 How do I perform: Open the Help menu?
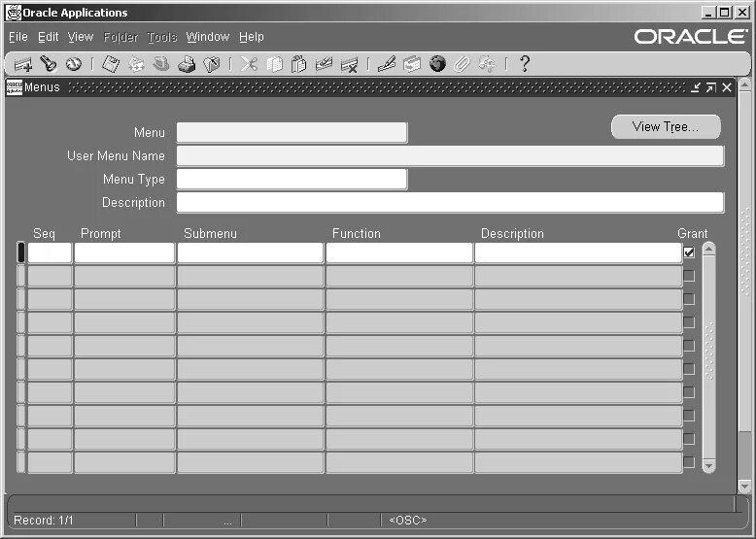click(x=252, y=37)
